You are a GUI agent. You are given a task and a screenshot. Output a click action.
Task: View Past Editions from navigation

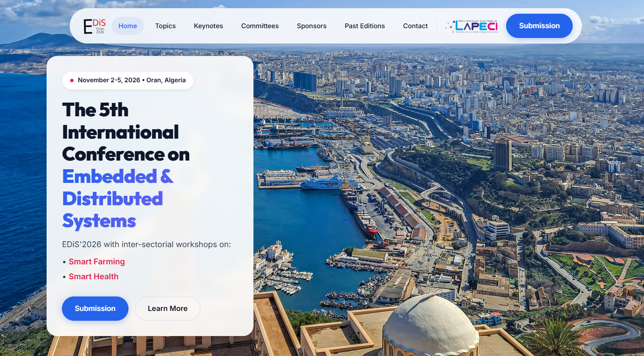(365, 26)
